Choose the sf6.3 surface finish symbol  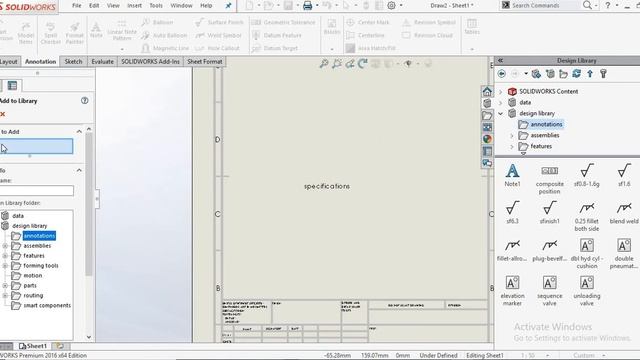click(512, 212)
